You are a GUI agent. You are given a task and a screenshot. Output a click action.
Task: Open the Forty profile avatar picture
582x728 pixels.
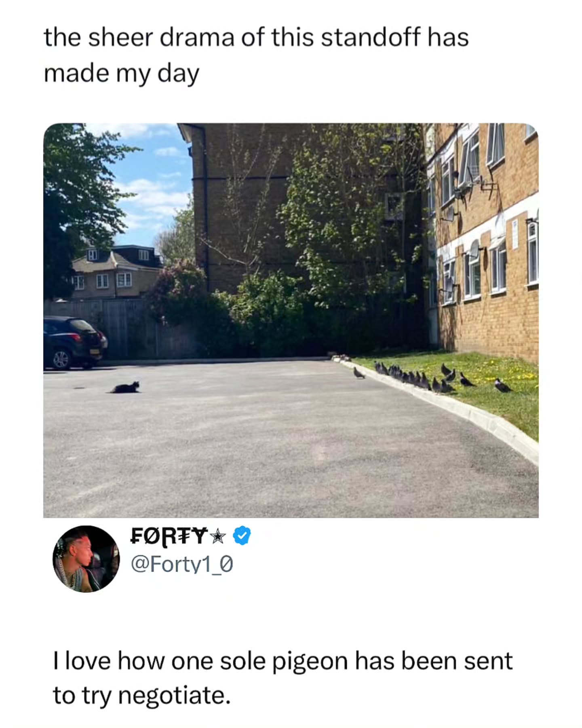click(x=86, y=559)
